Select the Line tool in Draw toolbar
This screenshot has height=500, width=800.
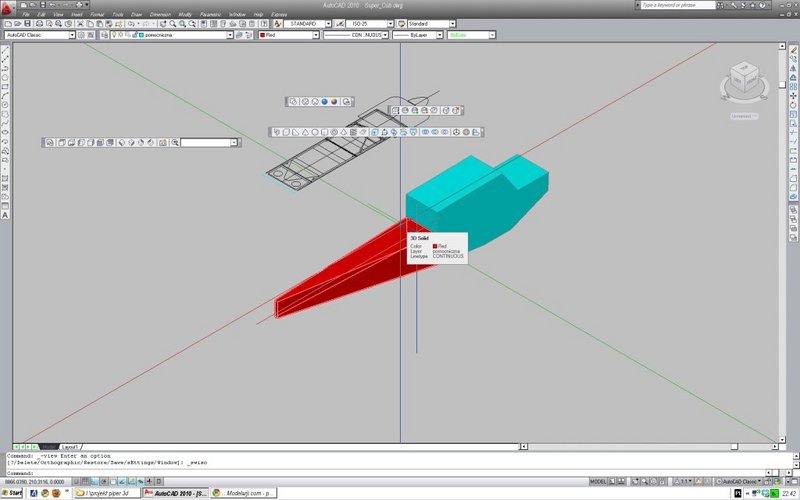(5, 50)
